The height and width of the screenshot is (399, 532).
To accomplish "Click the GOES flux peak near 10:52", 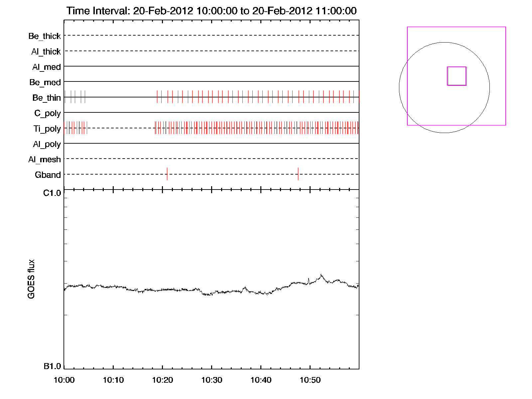I will (321, 275).
